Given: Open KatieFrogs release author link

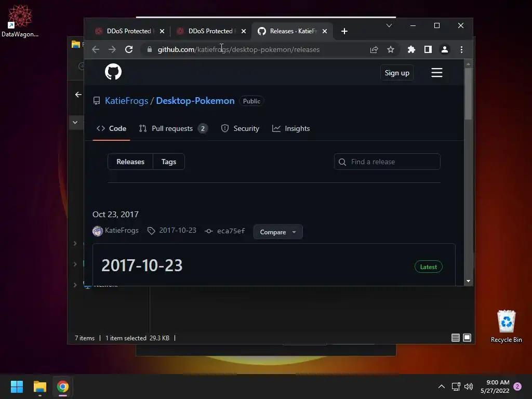Looking at the screenshot, I should (x=122, y=230).
